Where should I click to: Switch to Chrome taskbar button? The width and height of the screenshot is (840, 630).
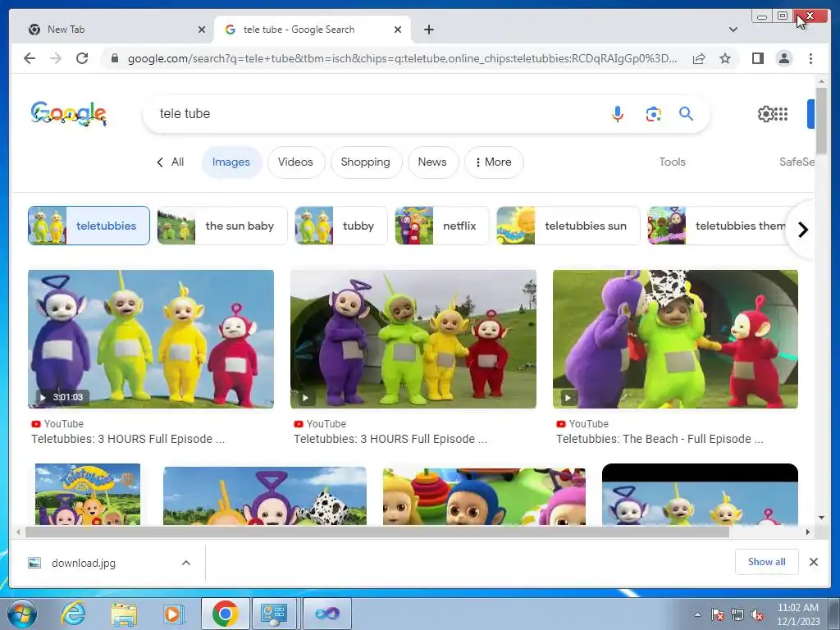click(225, 614)
